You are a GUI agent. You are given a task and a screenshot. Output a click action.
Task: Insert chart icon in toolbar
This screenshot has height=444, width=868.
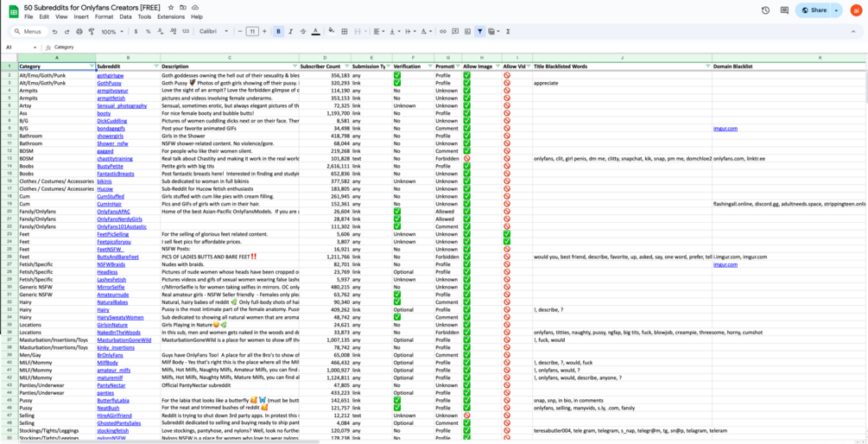click(x=468, y=32)
